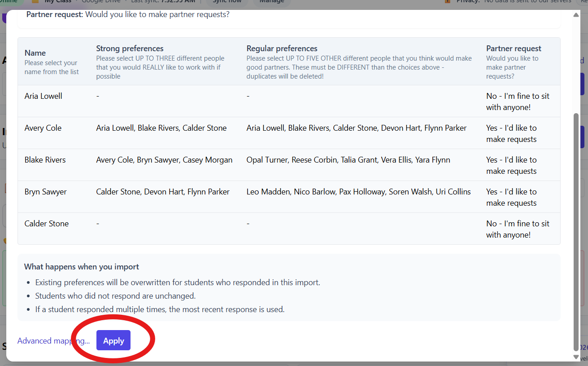
Task: Click Bryn Sawyer's strong preferences cell
Action: click(163, 192)
